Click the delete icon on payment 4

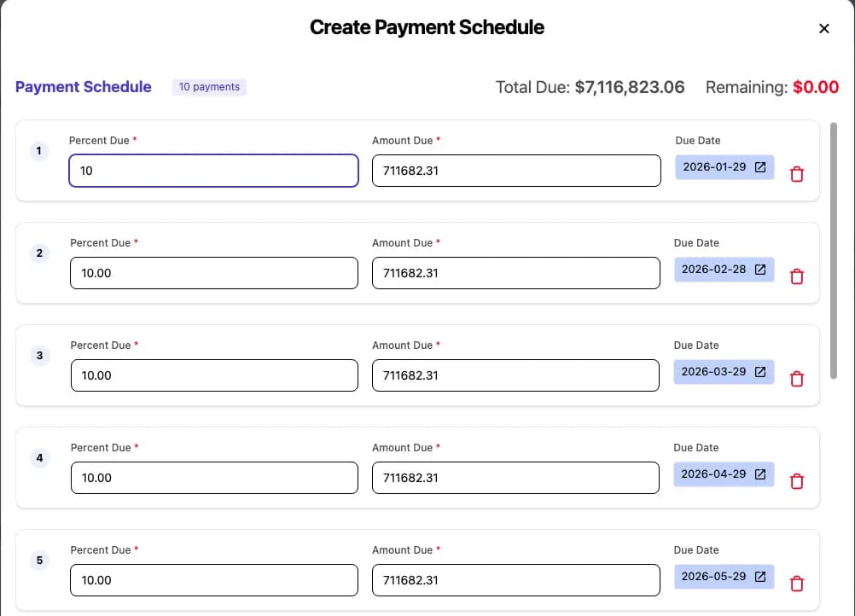tap(797, 480)
